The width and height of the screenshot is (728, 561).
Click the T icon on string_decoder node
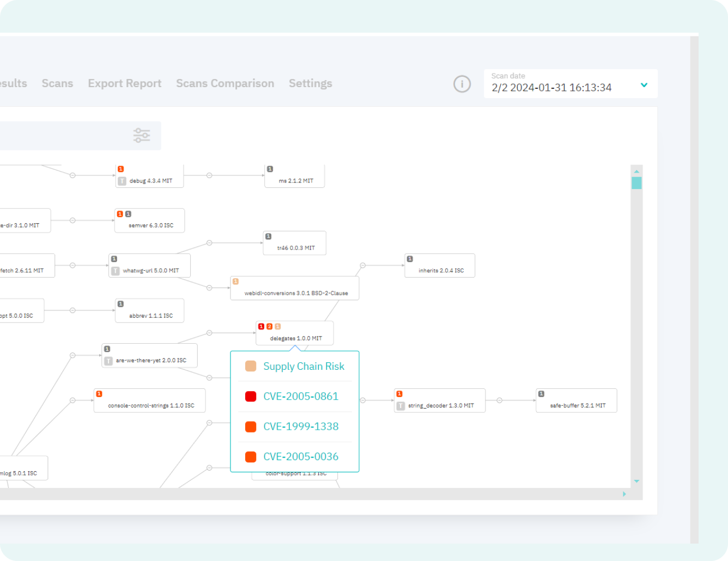click(401, 406)
